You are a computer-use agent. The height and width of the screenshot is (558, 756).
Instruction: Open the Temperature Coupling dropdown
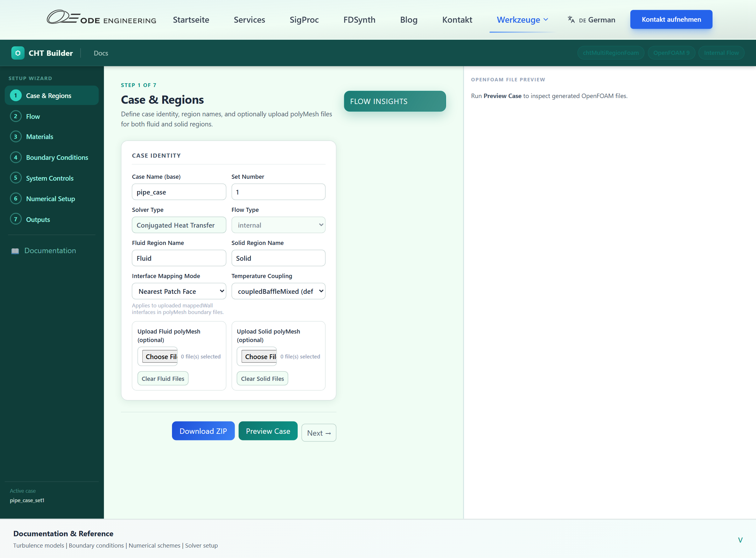coord(278,291)
